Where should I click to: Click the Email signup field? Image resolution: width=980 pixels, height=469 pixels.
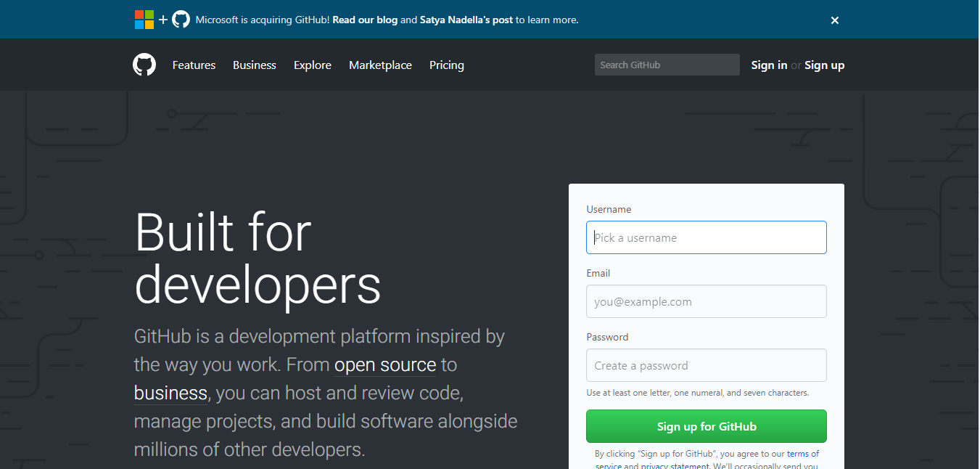click(706, 301)
